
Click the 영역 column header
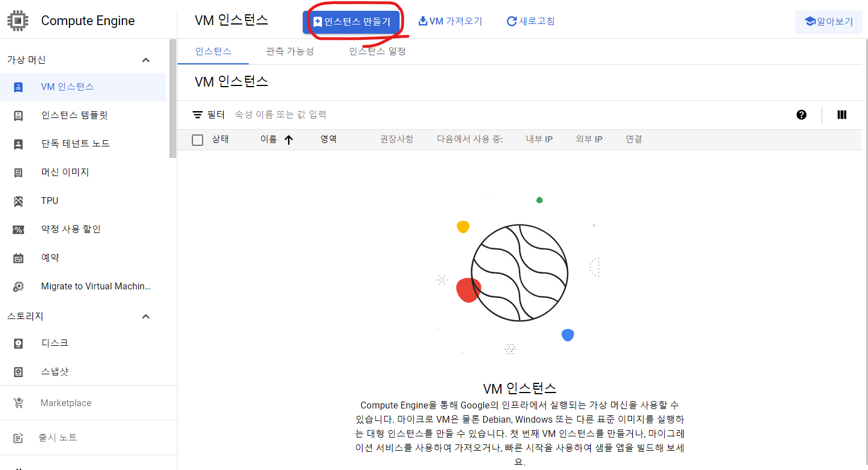tap(328, 139)
